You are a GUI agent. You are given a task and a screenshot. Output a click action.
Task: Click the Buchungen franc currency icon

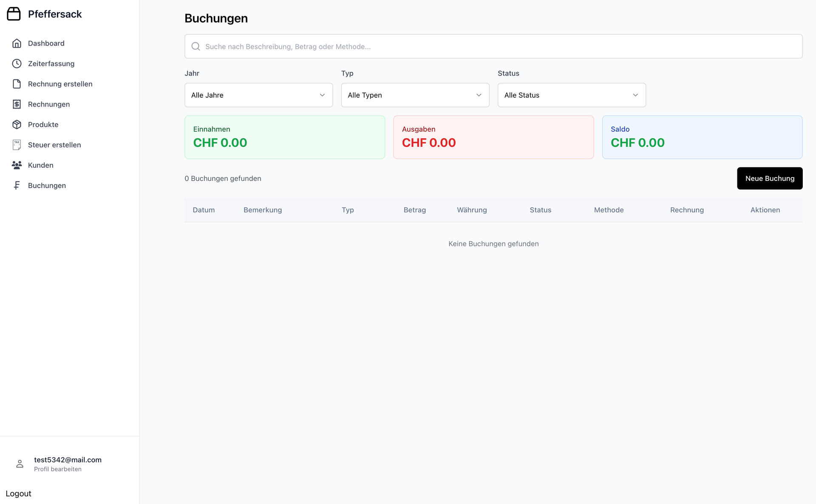click(x=17, y=186)
